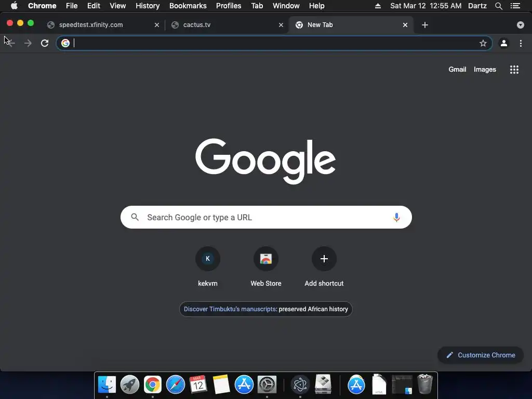Reload the page with the refresh icon

pos(45,43)
